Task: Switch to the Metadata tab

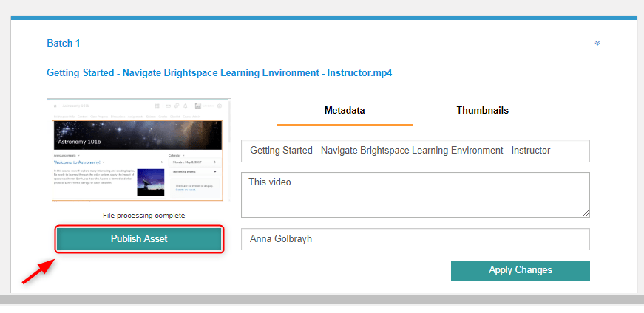Action: pos(345,111)
